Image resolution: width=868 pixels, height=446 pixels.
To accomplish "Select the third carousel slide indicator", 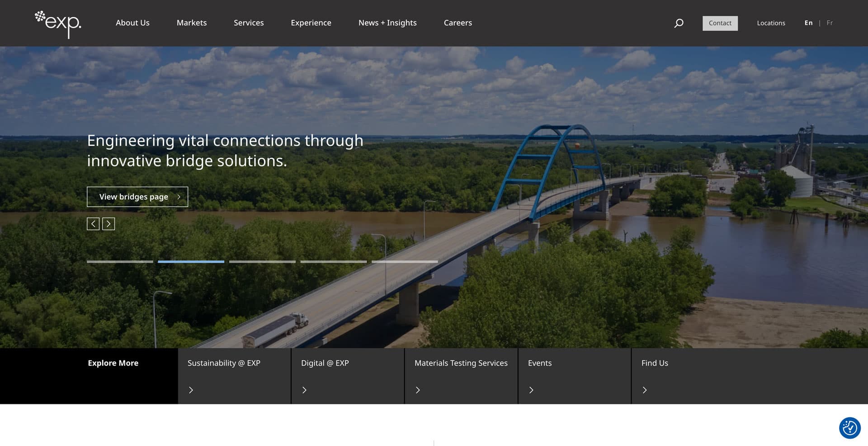I will click(262, 261).
